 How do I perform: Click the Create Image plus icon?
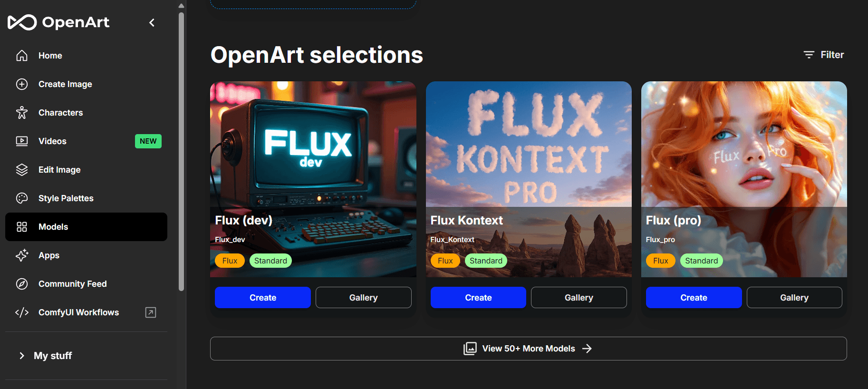(x=22, y=84)
